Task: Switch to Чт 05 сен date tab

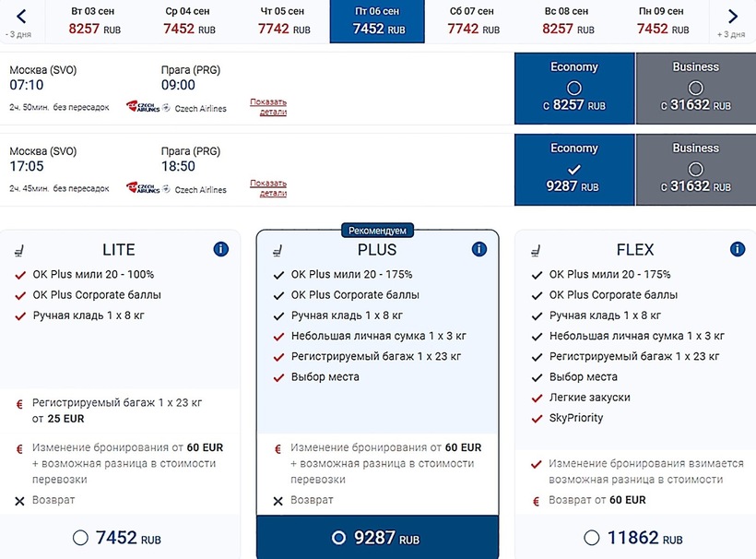Action: (x=282, y=21)
